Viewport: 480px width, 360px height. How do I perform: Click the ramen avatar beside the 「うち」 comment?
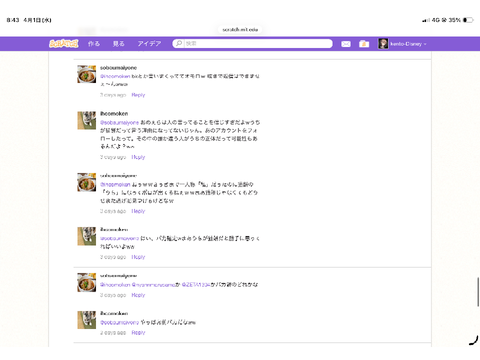tap(87, 182)
